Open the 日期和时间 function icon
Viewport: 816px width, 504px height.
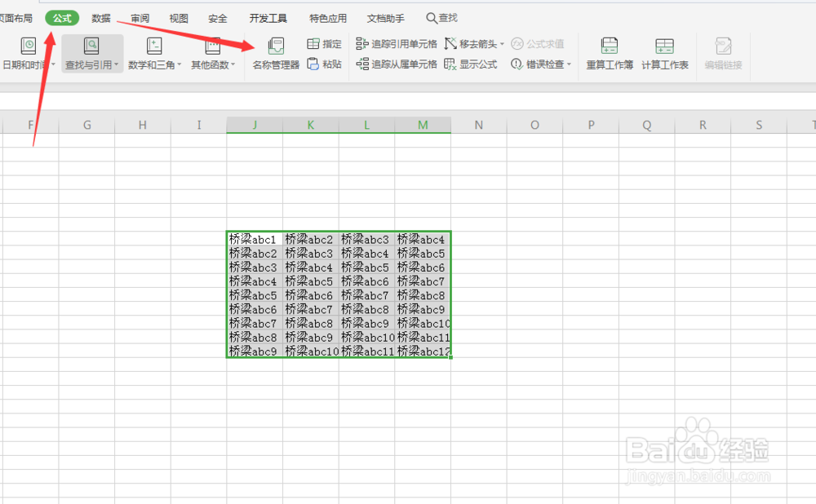pyautogui.click(x=28, y=46)
